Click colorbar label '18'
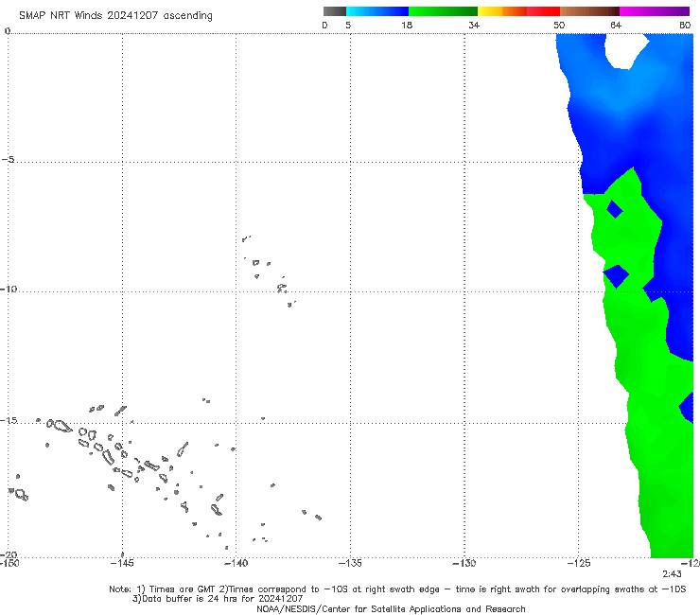This screenshot has height=615, width=700. coord(407,25)
